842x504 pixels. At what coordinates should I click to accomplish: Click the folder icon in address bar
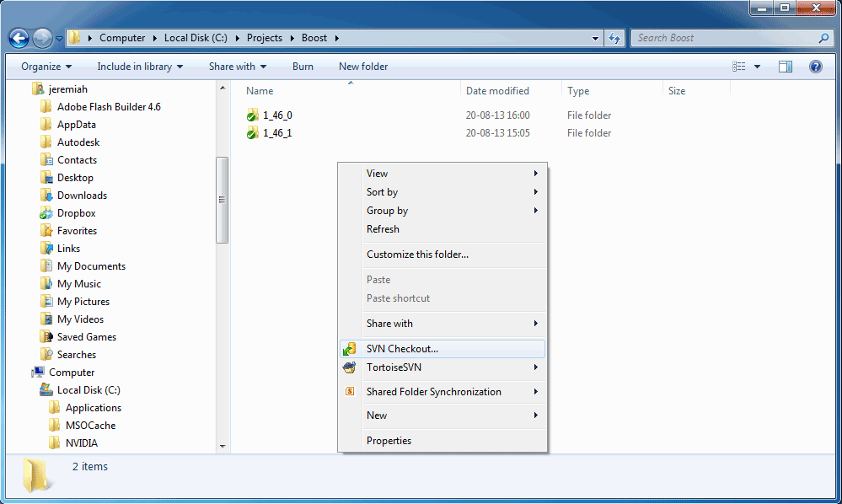[75, 38]
